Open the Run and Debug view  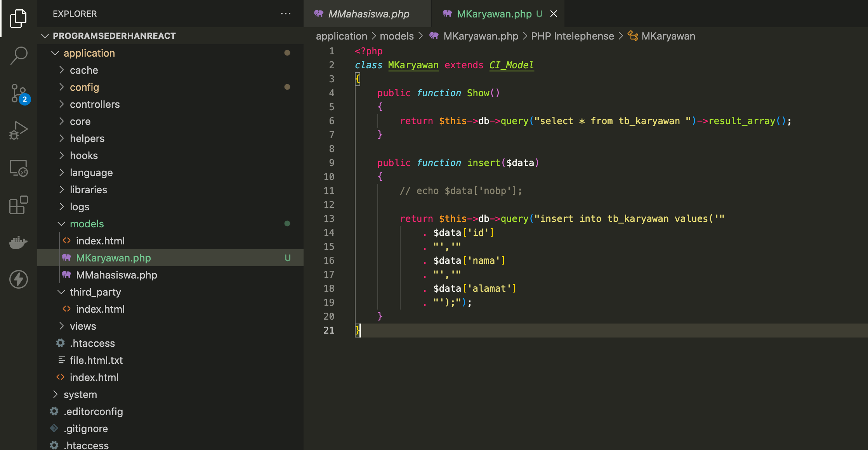(18, 130)
